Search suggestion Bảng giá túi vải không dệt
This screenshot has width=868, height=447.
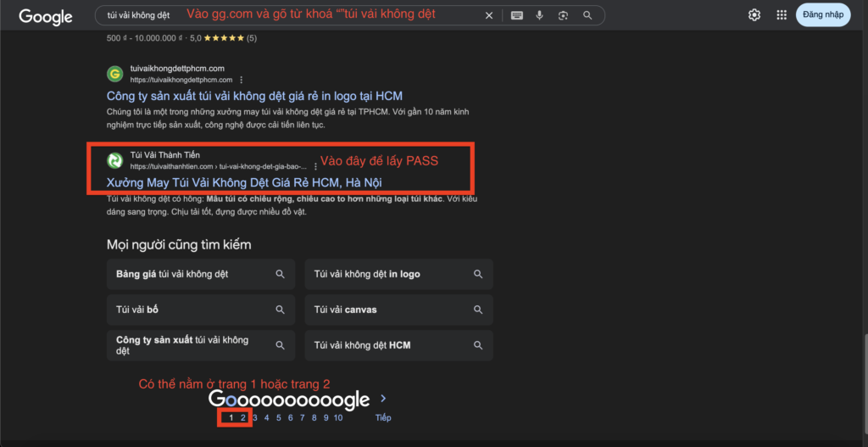tap(201, 274)
